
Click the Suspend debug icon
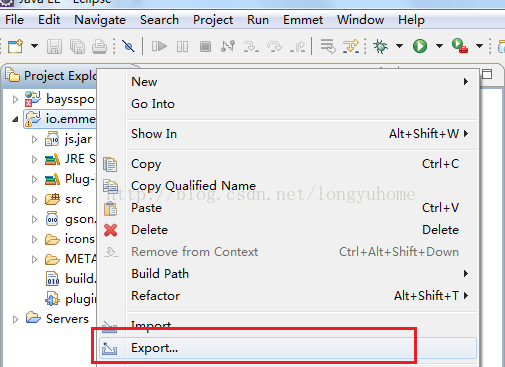click(x=182, y=46)
